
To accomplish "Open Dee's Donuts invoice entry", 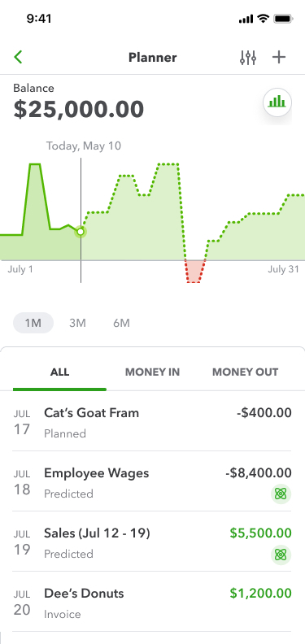I will point(152,602).
